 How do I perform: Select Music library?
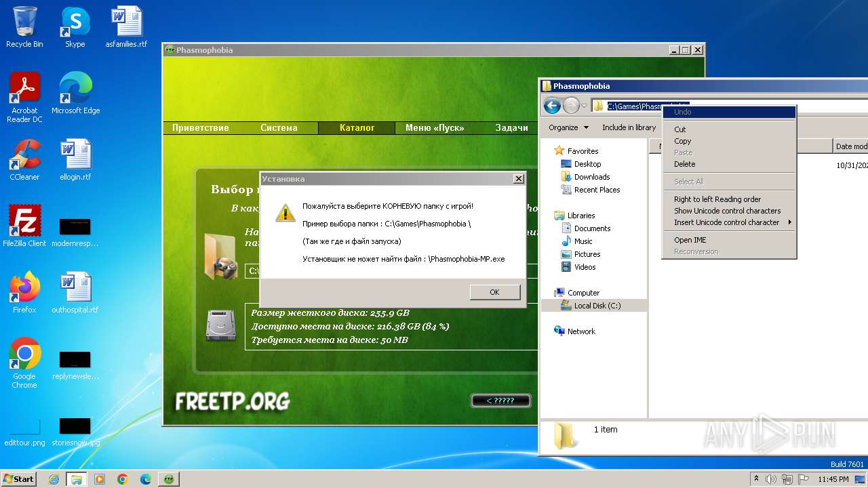583,241
